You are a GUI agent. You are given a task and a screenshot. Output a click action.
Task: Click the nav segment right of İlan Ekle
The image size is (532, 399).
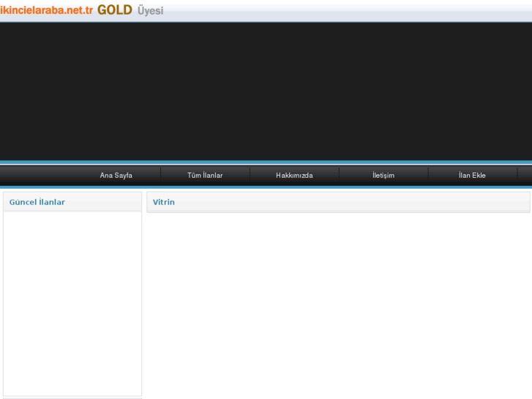pyautogui.click(x=525, y=176)
